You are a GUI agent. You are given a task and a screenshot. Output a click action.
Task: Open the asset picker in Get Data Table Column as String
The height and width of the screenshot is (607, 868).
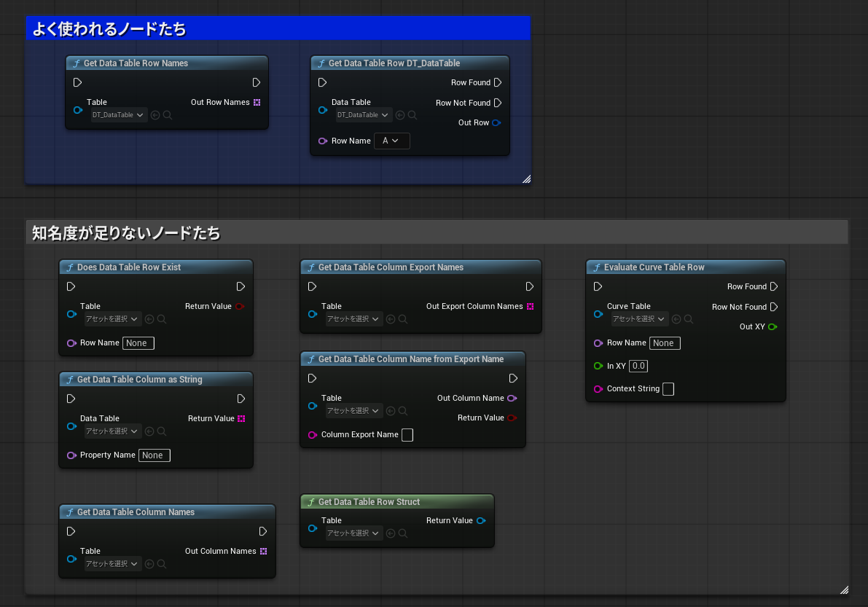(x=112, y=431)
